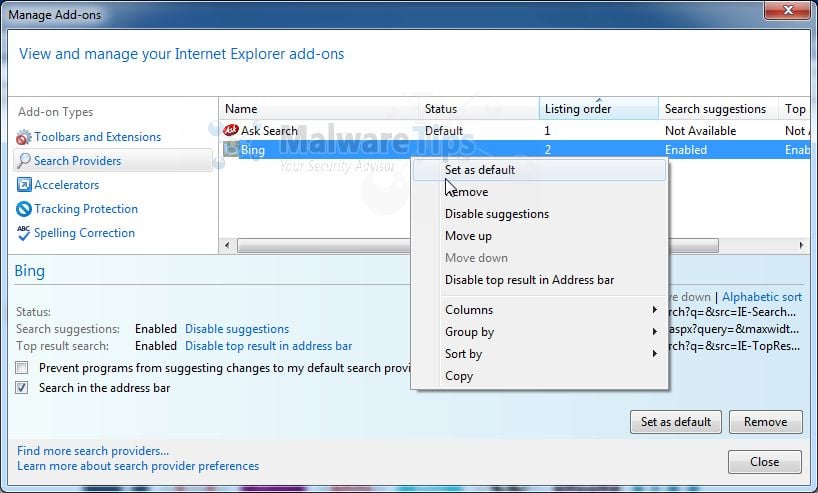The image size is (818, 493).
Task: Sort by the Status column header
Action: pyautogui.click(x=478, y=109)
